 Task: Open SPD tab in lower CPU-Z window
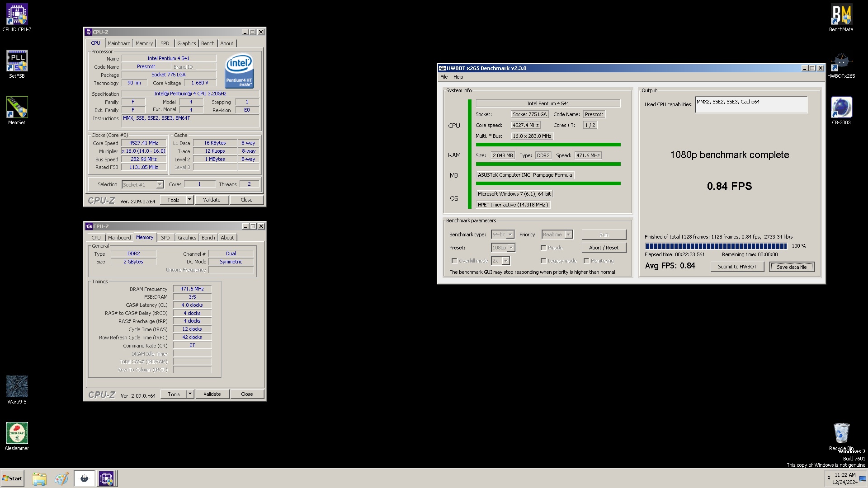165,238
